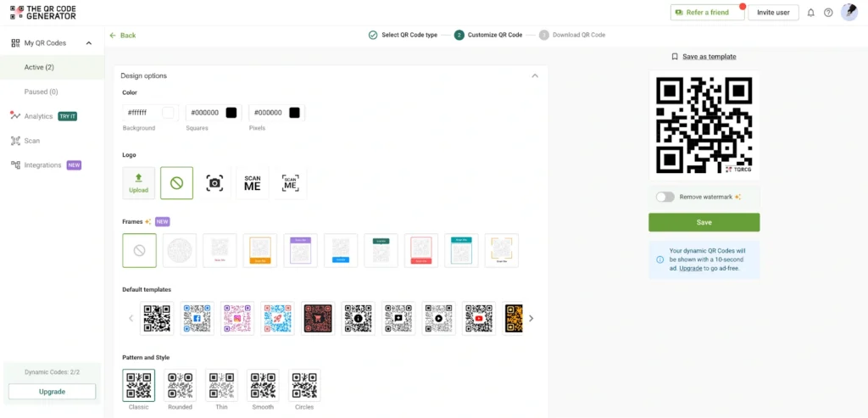Select the orange corner-bracket frame
868x418 pixels.
tap(502, 250)
